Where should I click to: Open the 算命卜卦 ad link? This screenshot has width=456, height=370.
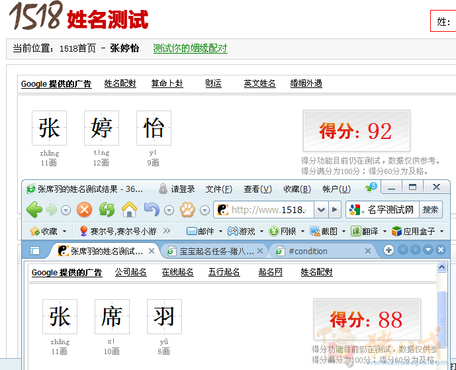click(x=167, y=83)
